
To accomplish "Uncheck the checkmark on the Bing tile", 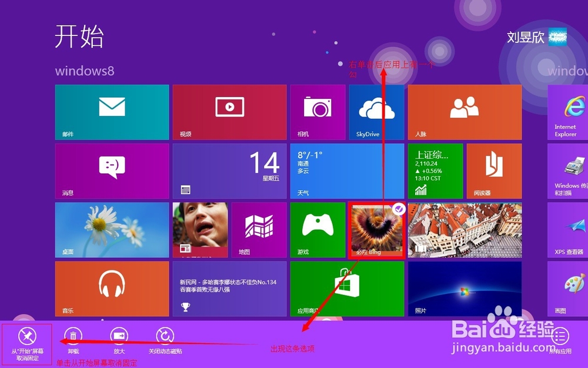I will 399,209.
